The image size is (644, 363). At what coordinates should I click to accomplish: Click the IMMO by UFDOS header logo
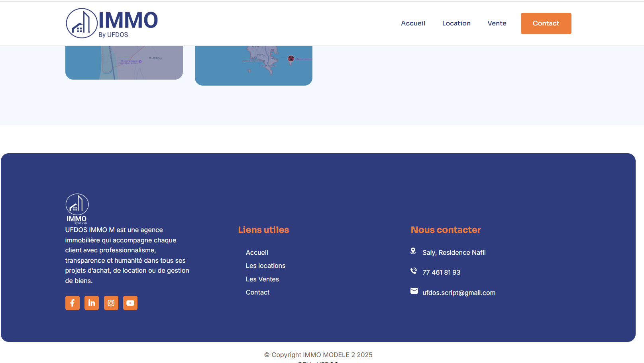coord(112,23)
